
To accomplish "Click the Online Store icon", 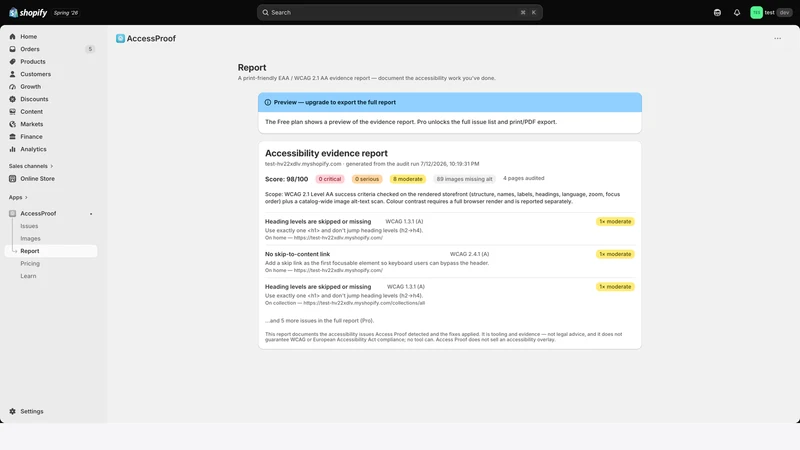I will (12, 179).
